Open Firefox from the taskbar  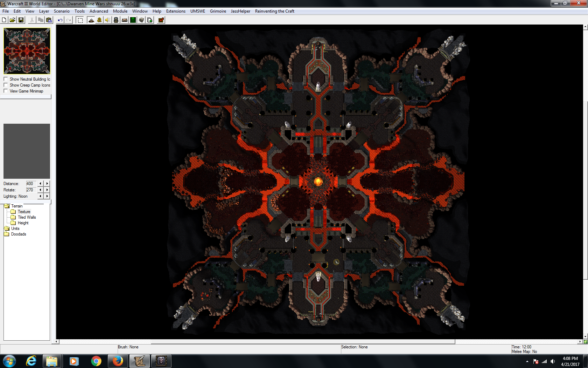pos(118,361)
